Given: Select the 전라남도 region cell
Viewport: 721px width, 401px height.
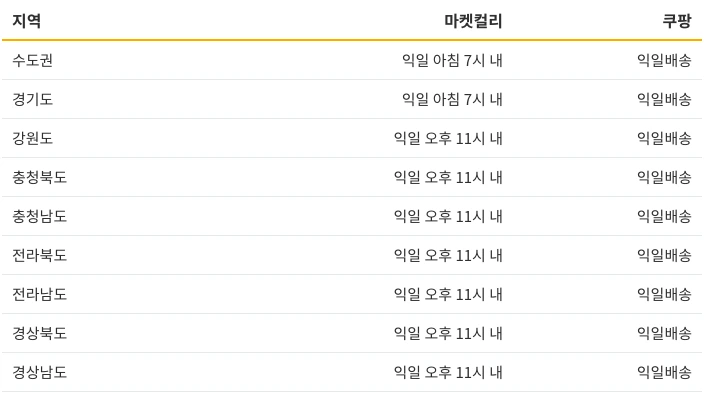Looking at the screenshot, I should 40,294.
